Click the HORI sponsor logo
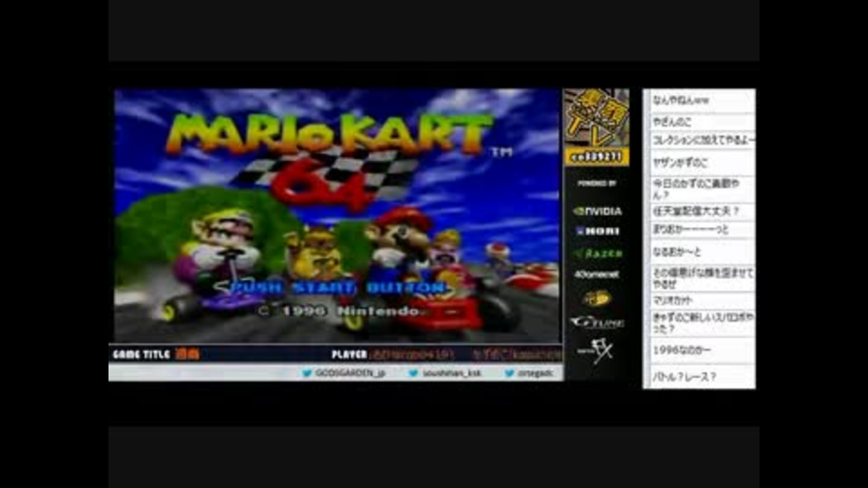The height and width of the screenshot is (488, 868). pyautogui.click(x=598, y=231)
